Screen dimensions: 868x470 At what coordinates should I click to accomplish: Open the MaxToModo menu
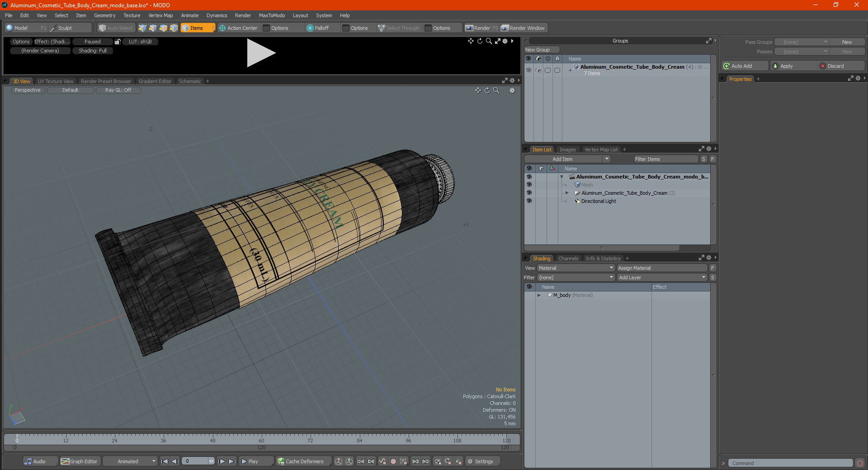[272, 15]
